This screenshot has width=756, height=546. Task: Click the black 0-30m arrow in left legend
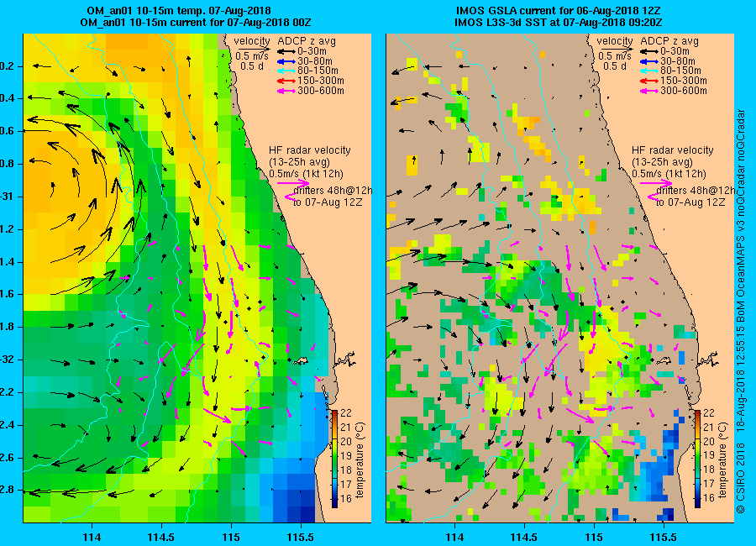point(286,51)
